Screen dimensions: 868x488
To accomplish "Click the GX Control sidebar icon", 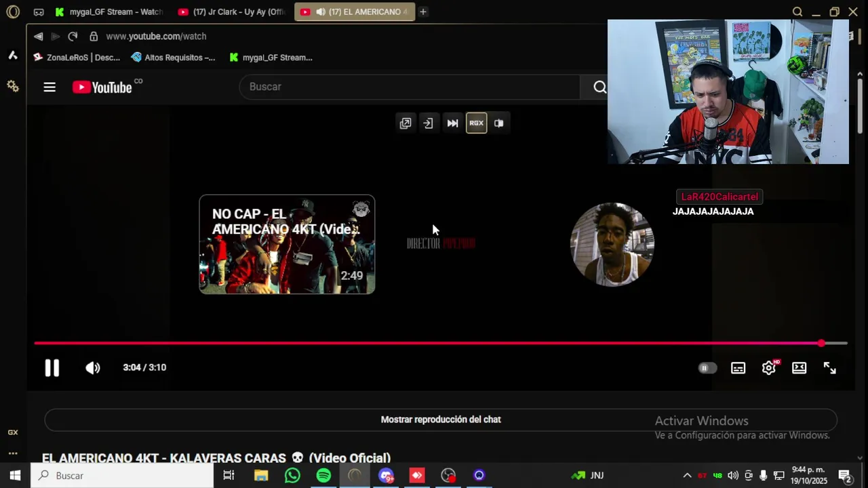I will pyautogui.click(x=13, y=432).
